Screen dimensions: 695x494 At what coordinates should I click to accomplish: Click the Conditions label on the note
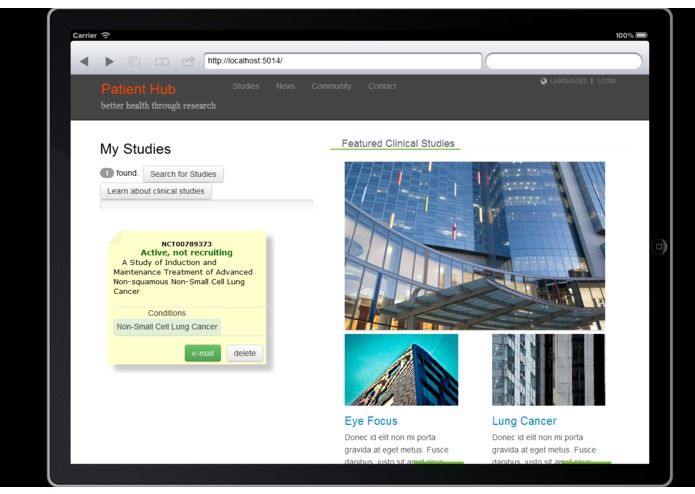[x=167, y=313]
